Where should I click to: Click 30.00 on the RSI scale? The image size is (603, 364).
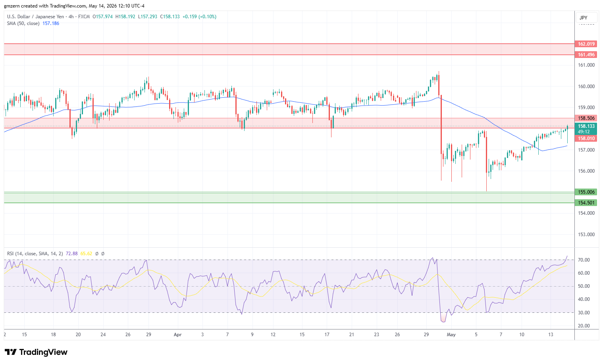[584, 313]
